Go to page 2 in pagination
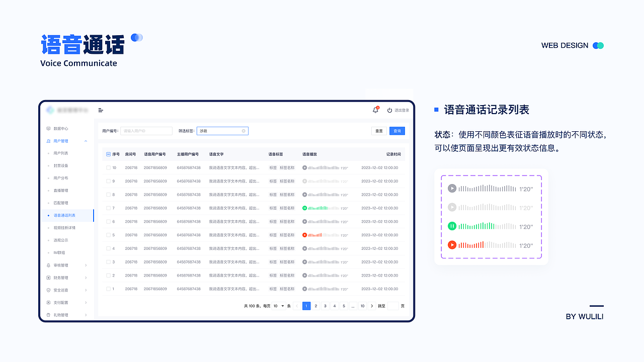 (x=316, y=306)
